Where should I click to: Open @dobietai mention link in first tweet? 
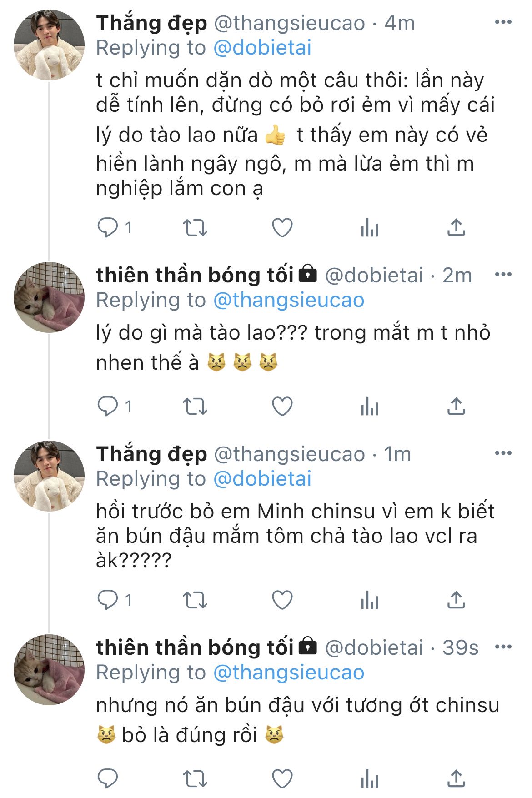click(x=262, y=48)
